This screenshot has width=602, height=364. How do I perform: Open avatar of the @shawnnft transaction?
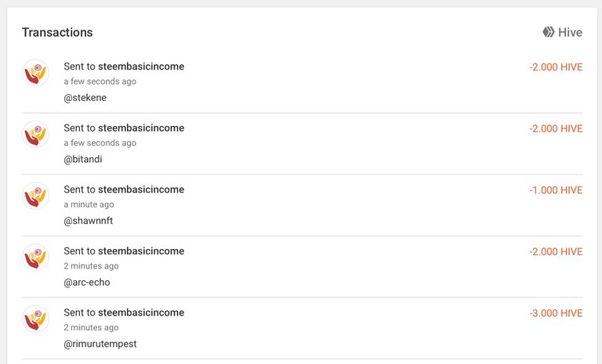36,196
